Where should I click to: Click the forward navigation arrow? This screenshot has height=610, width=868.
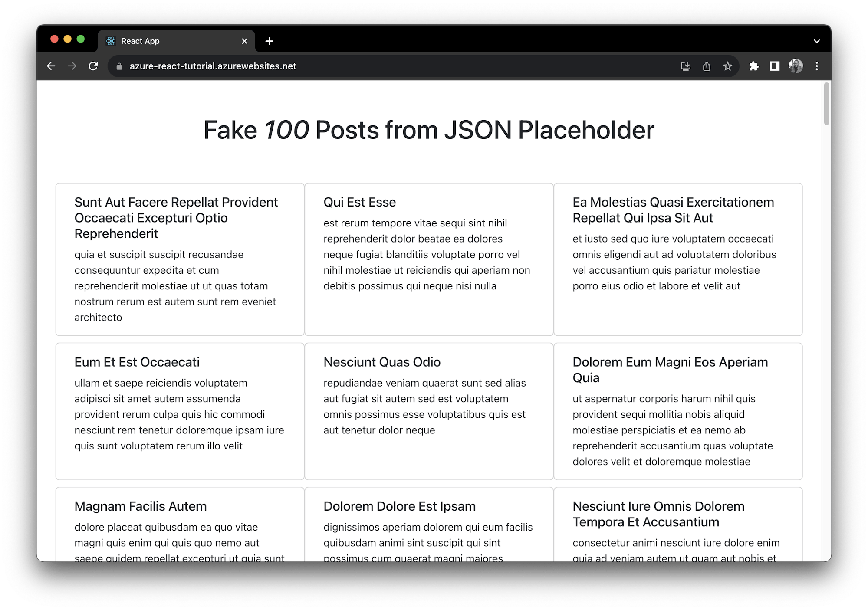click(x=72, y=66)
